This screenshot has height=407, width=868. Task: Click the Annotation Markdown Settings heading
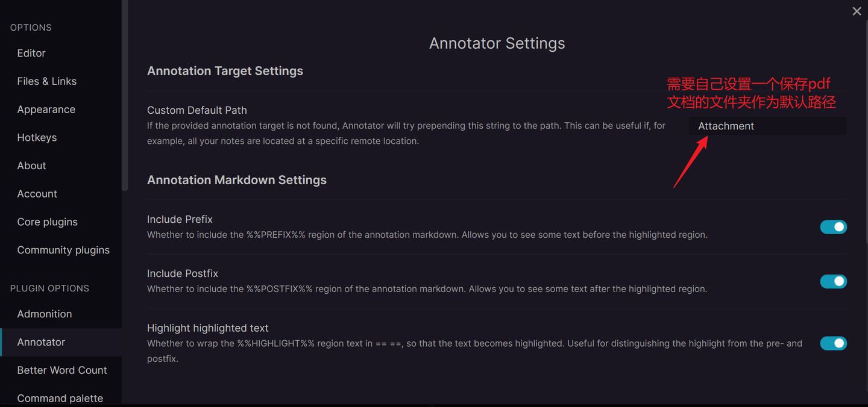coord(237,180)
